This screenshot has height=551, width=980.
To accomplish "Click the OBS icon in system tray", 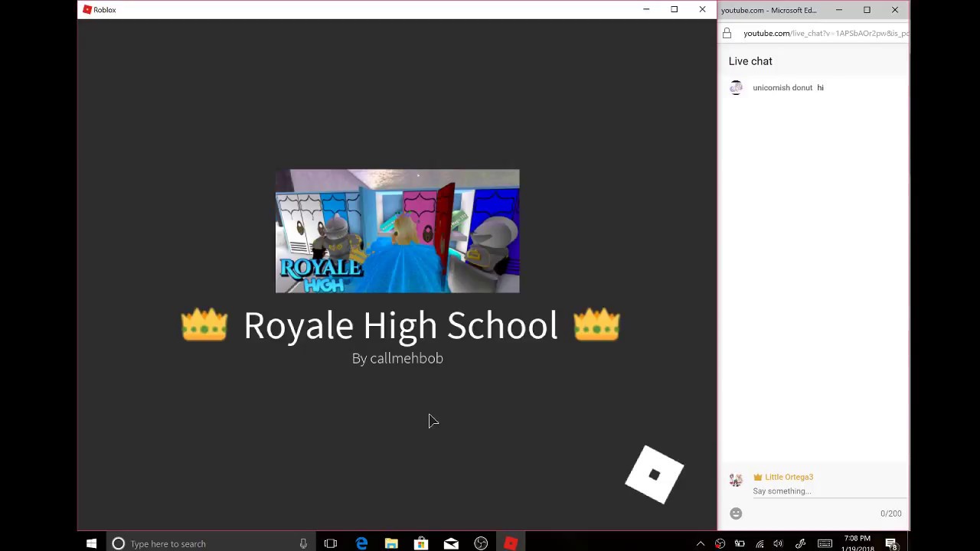I will coord(720,543).
